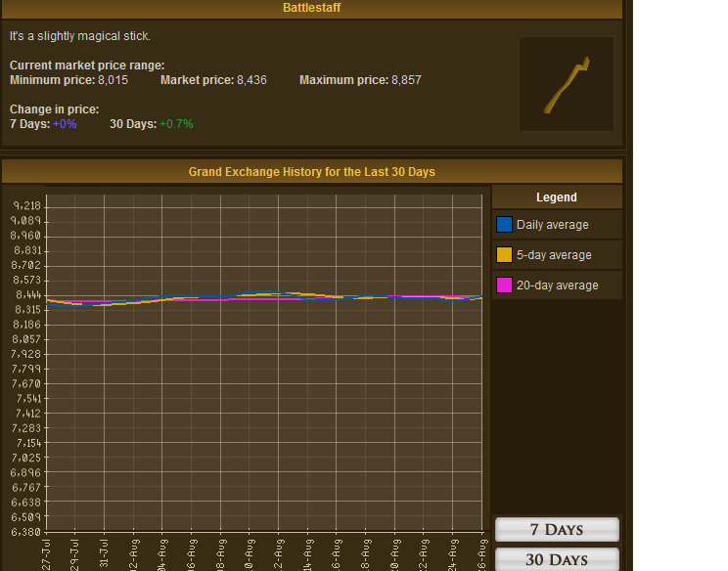
Task: Click the 7 Days change +0%
Action: pos(65,124)
